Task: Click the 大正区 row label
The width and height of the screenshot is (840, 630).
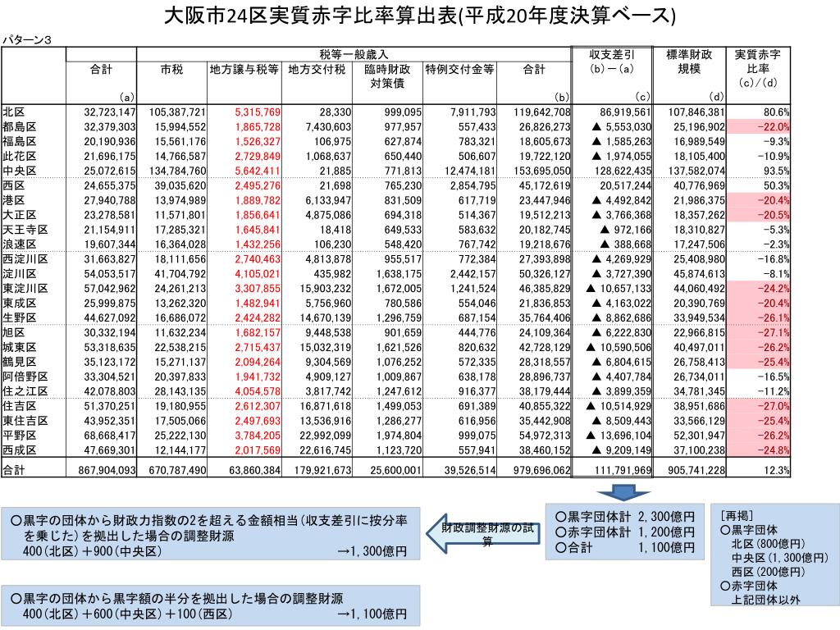Action: 20,215
